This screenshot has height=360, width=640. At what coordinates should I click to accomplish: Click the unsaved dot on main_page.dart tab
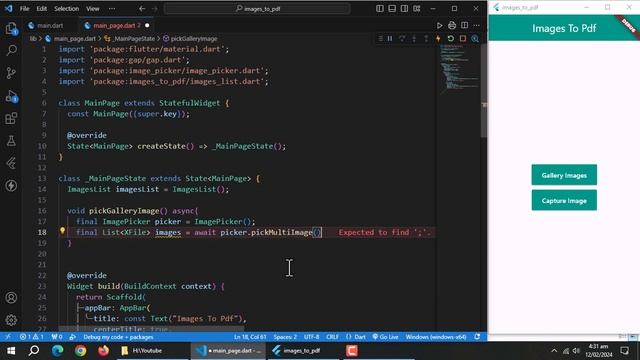tap(147, 25)
